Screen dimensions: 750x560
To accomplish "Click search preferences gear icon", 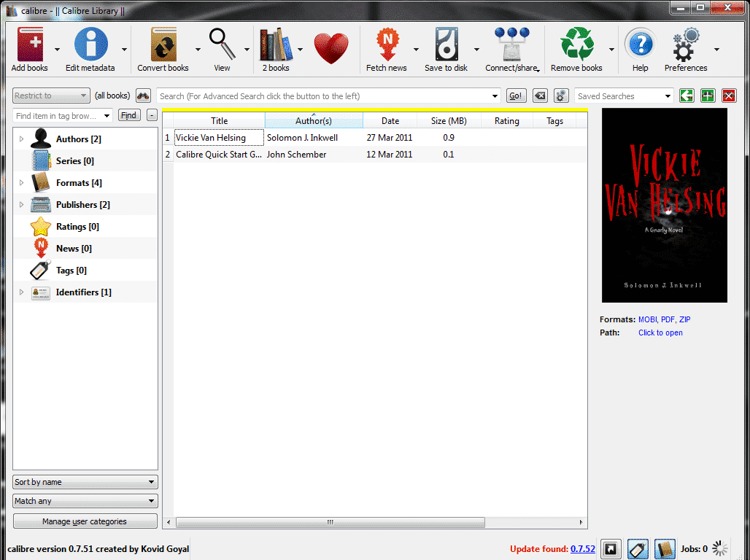I will (561, 96).
